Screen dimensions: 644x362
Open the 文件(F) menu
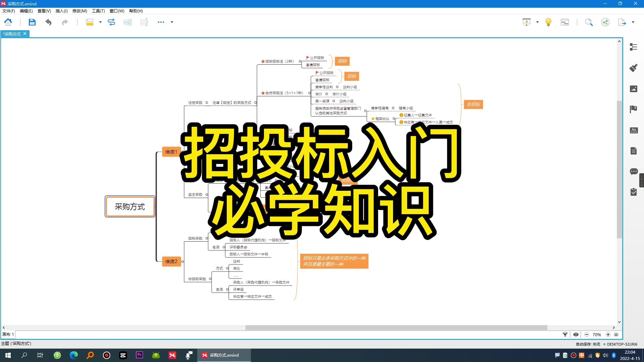click(8, 11)
